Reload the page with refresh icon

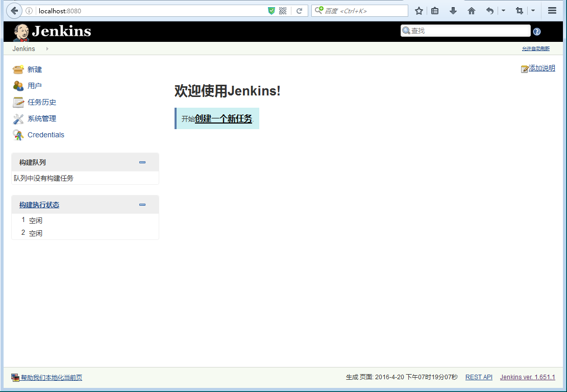coord(299,11)
